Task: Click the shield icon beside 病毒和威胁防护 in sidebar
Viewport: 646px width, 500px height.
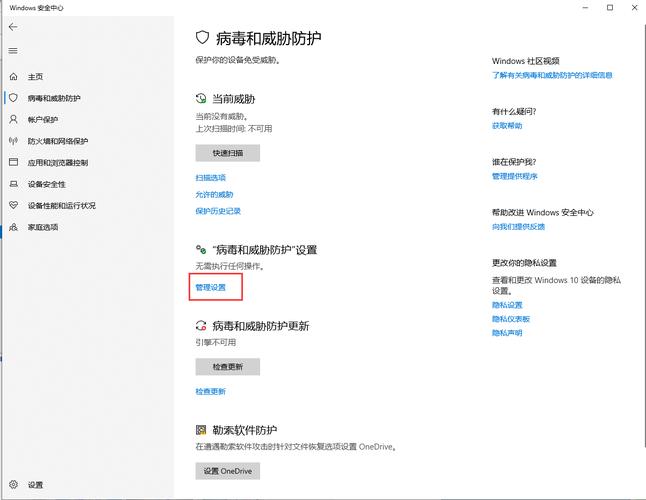Action: pyautogui.click(x=13, y=98)
